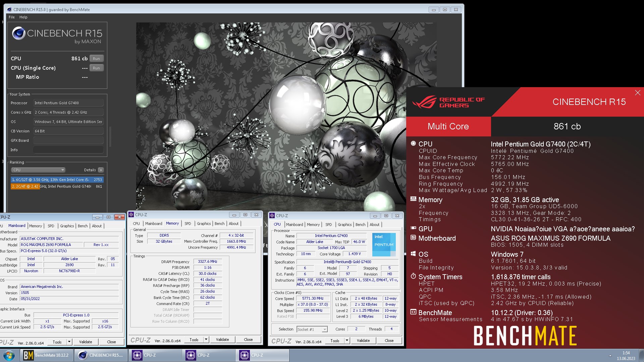644x362 pixels.
Task: Click the ROG MAXIMUS Z690 FORMULA model field
Action: coord(51,245)
